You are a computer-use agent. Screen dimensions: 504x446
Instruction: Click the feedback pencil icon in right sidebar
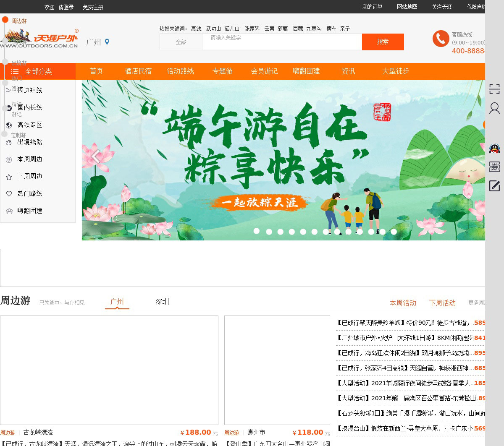[494, 186]
